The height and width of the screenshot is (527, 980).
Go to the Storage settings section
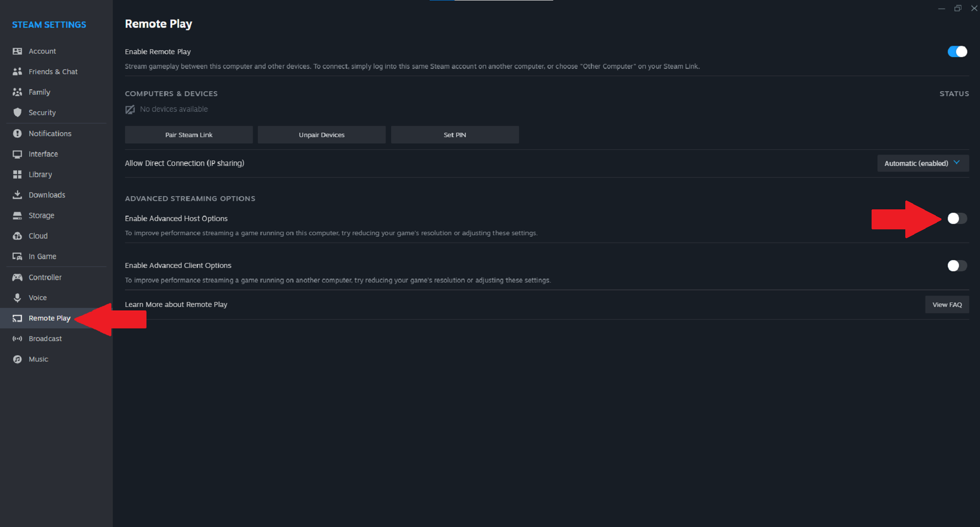[x=41, y=215]
